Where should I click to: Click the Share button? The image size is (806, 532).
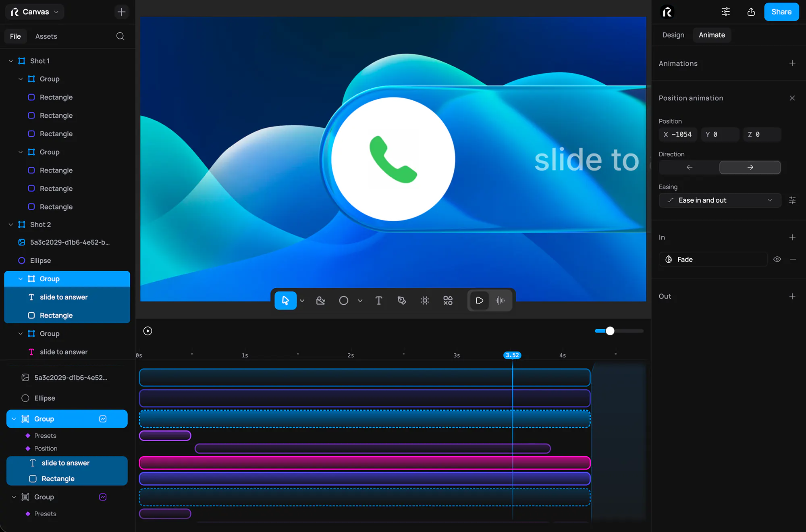coord(781,12)
